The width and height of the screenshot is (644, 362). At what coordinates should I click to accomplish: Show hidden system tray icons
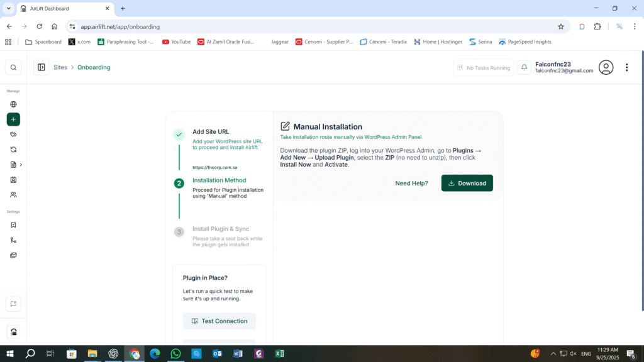pos(553,353)
